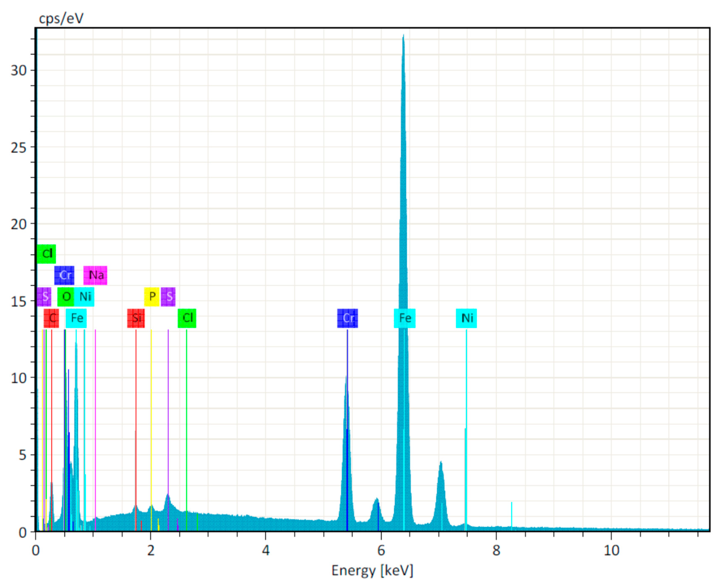
Task: Click the purple S label next to P
Action: click(x=168, y=297)
